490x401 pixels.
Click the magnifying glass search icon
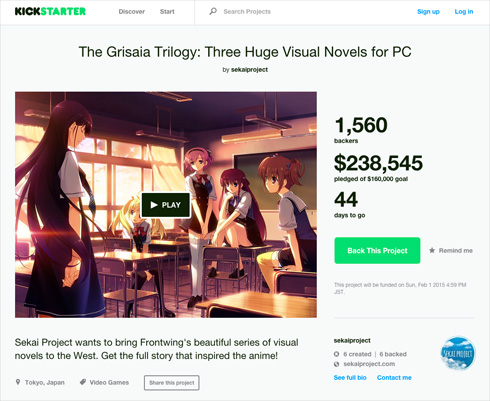[x=213, y=11]
